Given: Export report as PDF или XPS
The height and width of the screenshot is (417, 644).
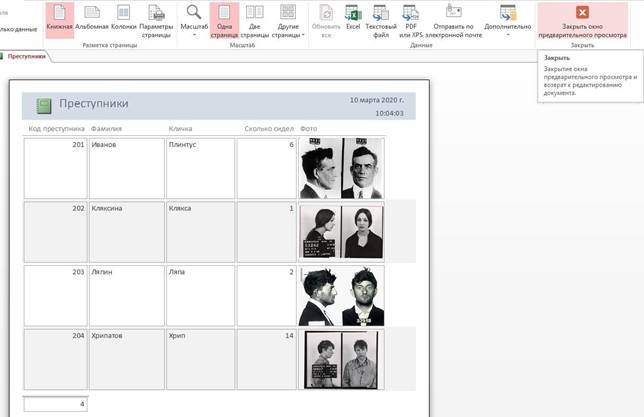Looking at the screenshot, I should click(x=411, y=21).
